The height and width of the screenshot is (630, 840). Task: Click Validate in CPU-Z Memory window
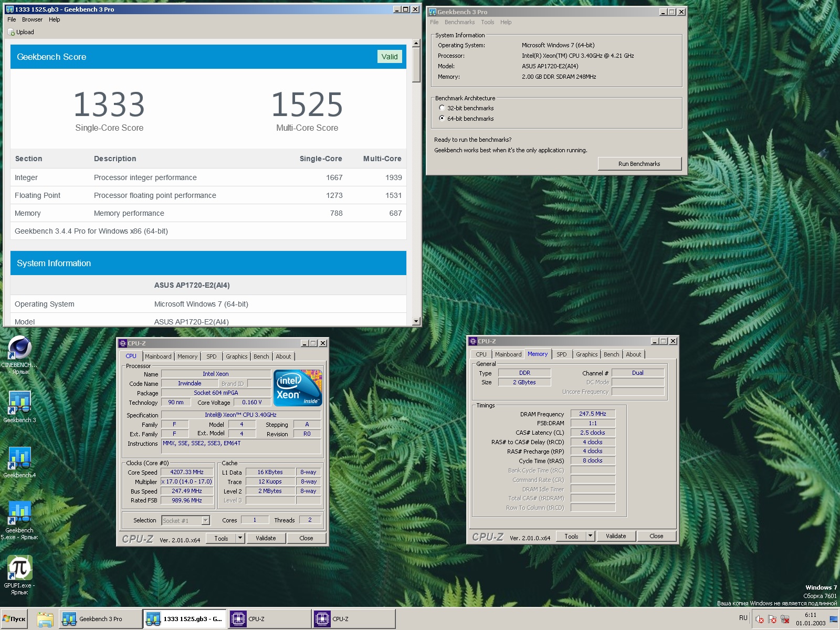tap(616, 536)
